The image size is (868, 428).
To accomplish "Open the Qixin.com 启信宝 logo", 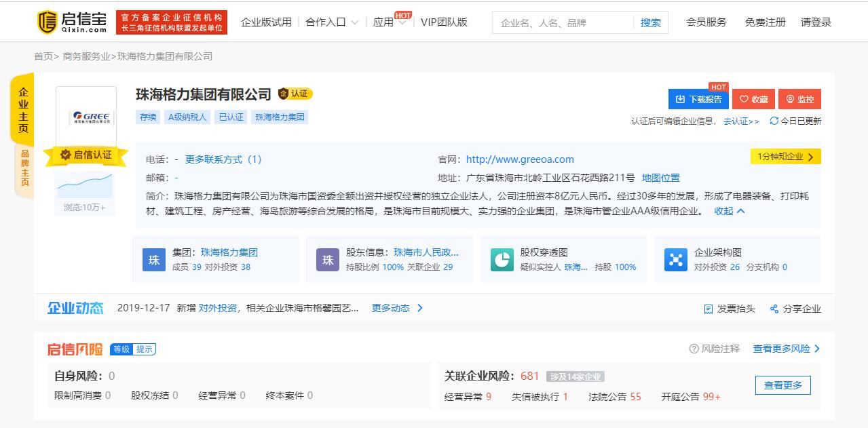I will [x=72, y=22].
